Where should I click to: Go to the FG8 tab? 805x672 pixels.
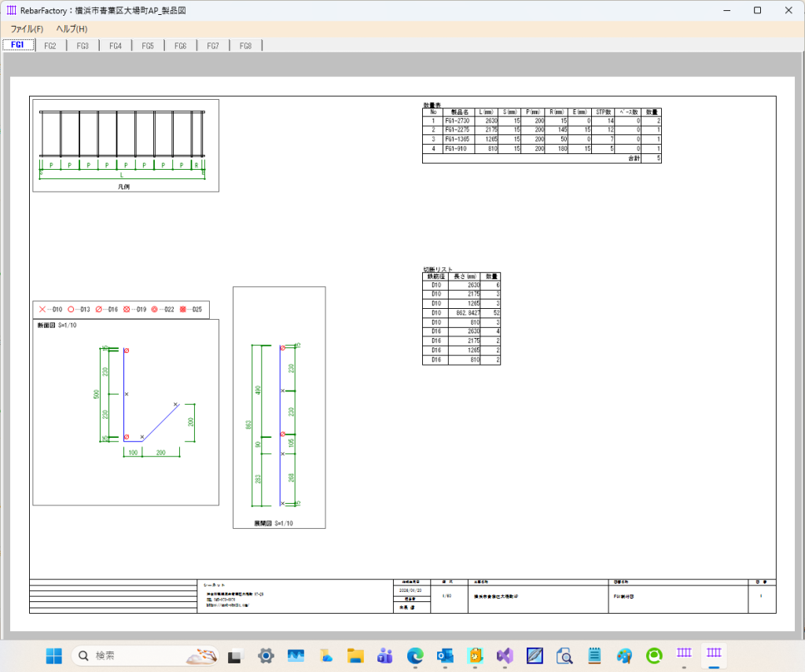[245, 46]
